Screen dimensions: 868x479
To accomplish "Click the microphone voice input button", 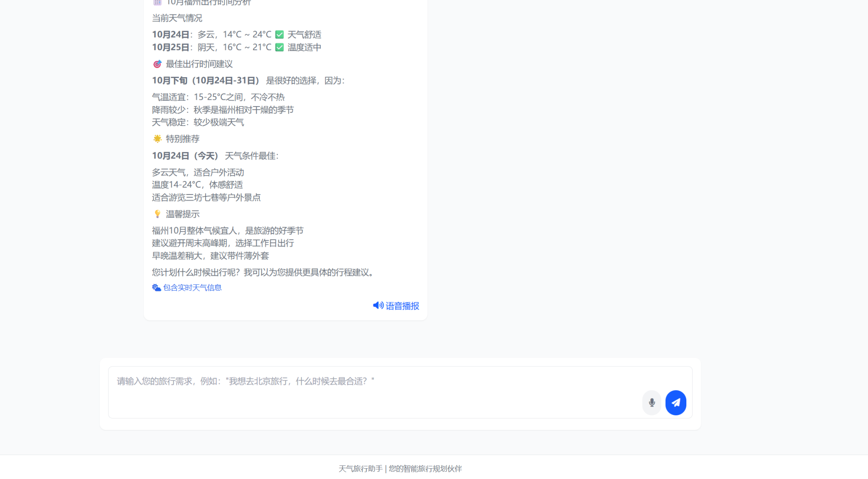I will tap(652, 402).
